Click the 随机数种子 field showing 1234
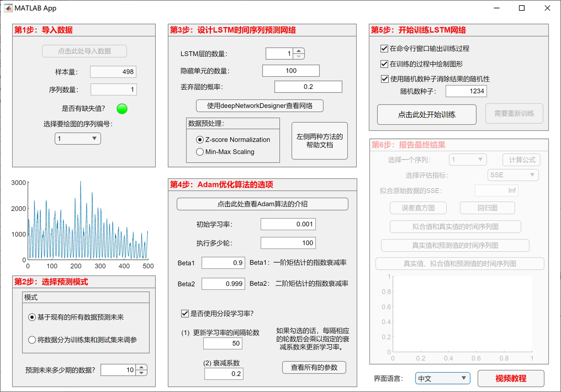 pos(466,91)
